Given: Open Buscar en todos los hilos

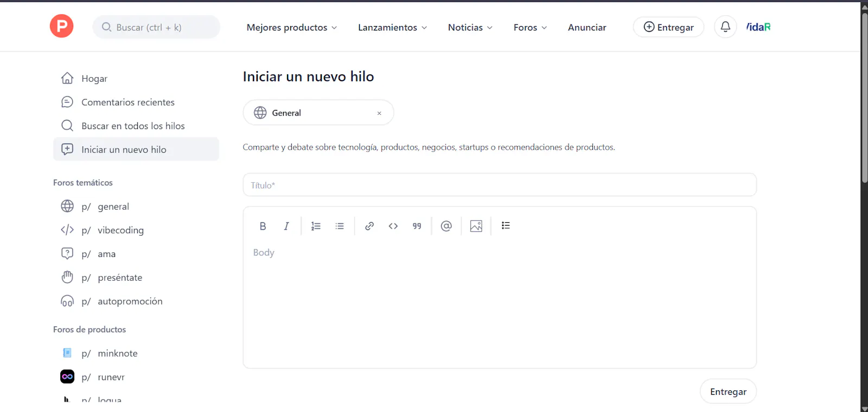Looking at the screenshot, I should pyautogui.click(x=136, y=126).
